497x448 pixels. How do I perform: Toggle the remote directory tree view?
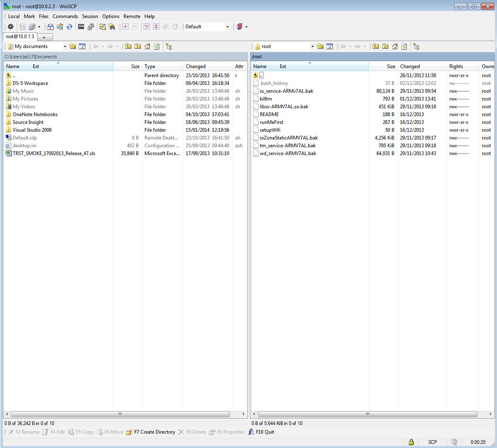(x=416, y=46)
